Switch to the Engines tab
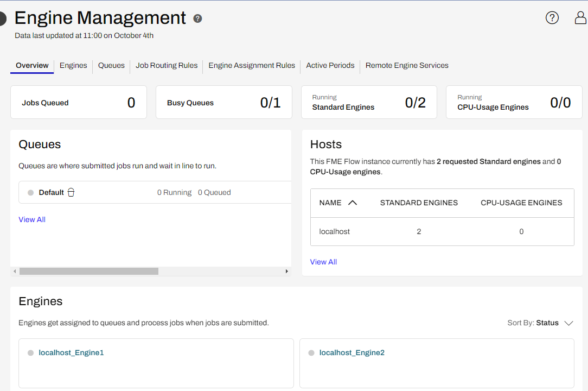588x391 pixels. click(x=73, y=65)
